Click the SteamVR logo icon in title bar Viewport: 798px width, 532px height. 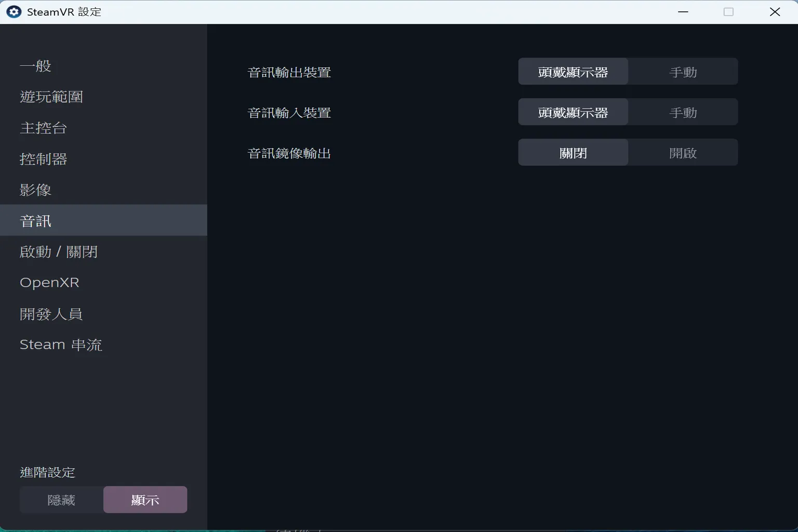pos(14,11)
